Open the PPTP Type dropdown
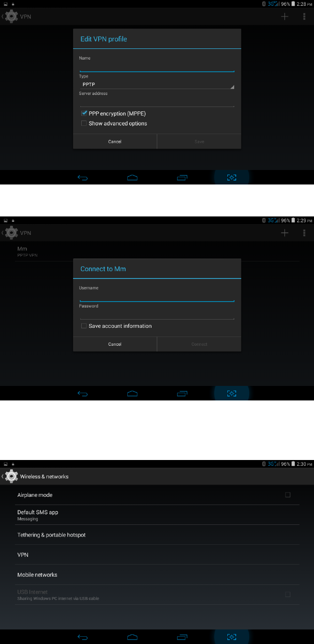This screenshot has width=314, height=644. (x=157, y=84)
